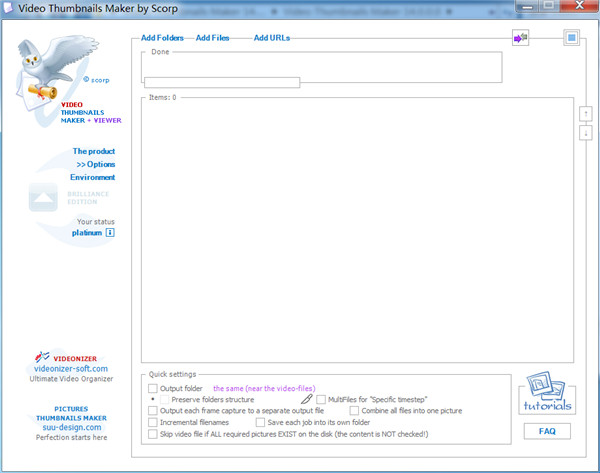Open the tutorials icon
The width and height of the screenshot is (600, 473).
547,393
